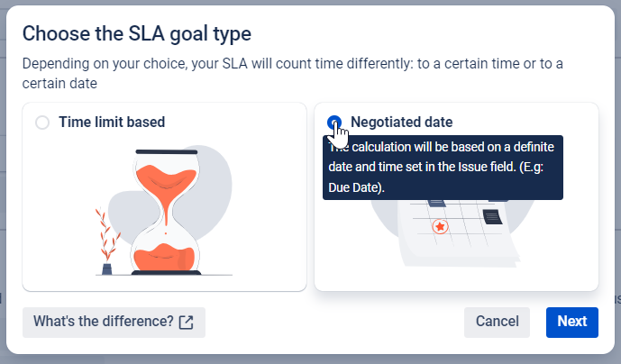Select the Negotiated date radio button
The image size is (621, 364).
click(x=334, y=123)
